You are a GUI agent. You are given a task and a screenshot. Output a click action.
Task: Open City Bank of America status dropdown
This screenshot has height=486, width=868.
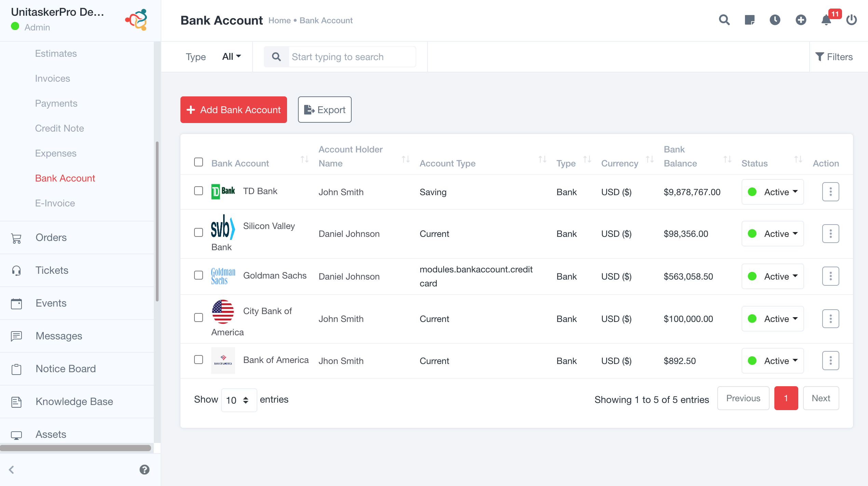[x=772, y=319]
